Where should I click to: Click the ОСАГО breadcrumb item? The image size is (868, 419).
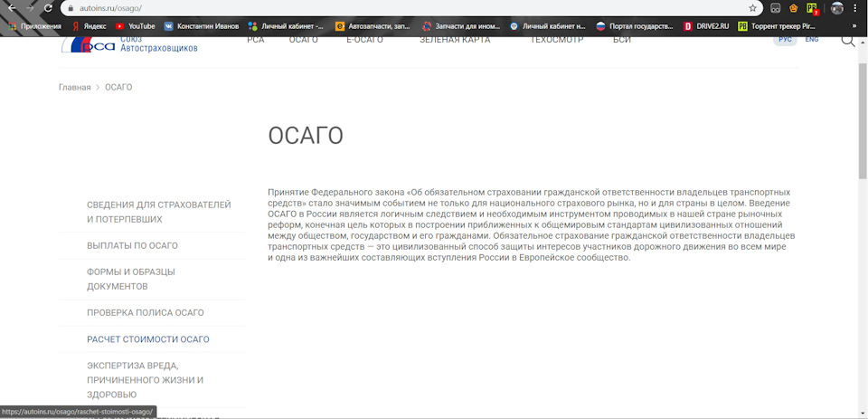[x=118, y=88]
